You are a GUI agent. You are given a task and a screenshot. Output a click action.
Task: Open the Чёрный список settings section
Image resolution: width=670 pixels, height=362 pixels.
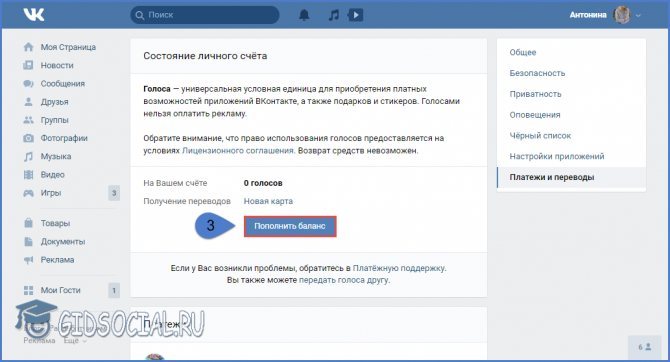[540, 135]
